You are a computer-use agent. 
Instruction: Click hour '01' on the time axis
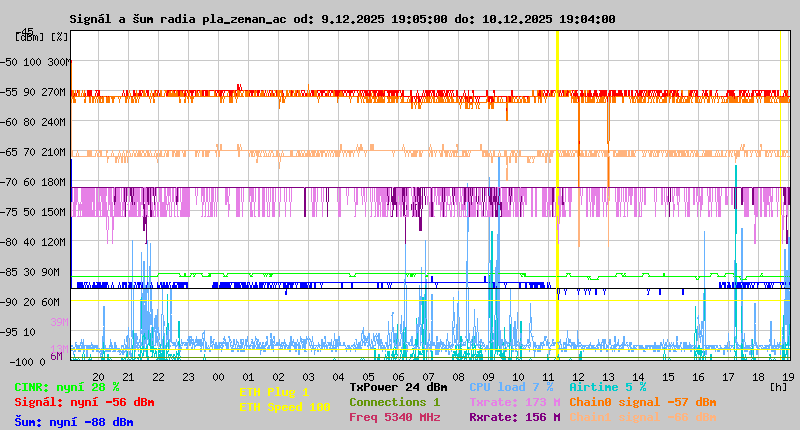click(x=248, y=377)
